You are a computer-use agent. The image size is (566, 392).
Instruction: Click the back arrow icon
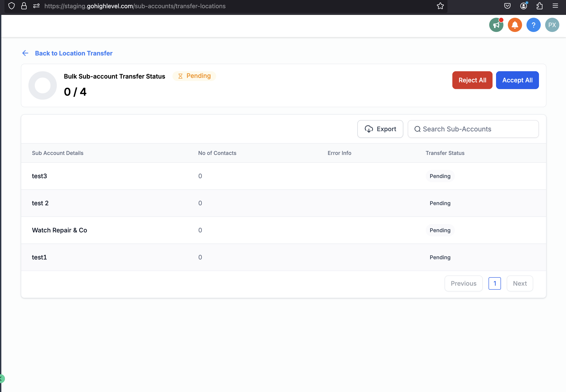(x=25, y=53)
